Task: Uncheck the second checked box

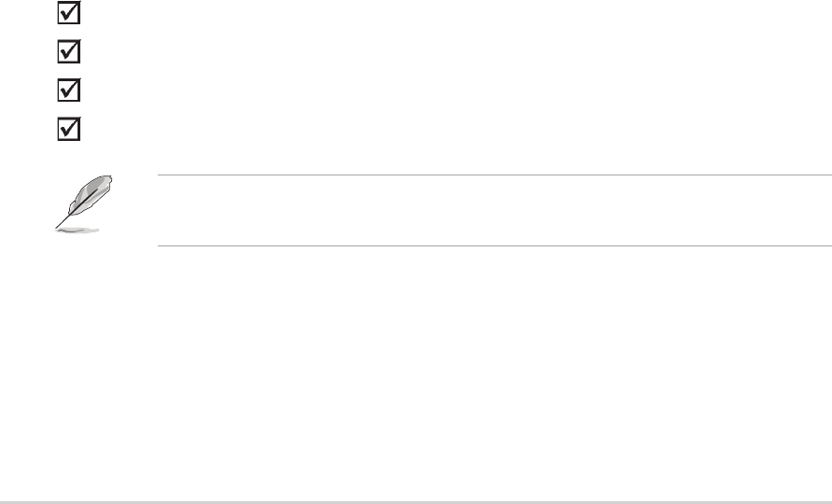Action: 68,52
